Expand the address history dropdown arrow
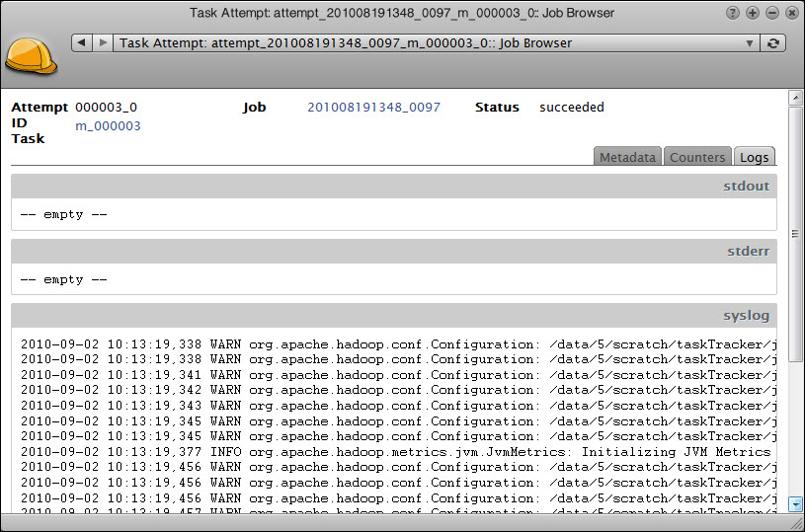Viewport: 805px width, 532px height. (749, 42)
